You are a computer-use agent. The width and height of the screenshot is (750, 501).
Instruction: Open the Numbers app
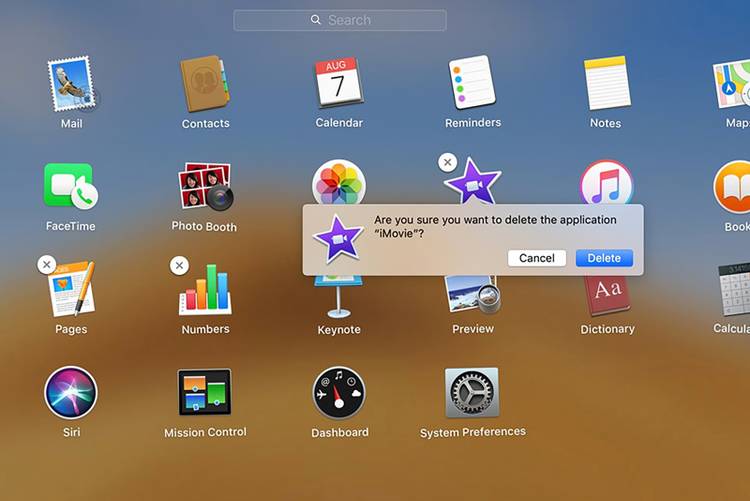point(205,289)
